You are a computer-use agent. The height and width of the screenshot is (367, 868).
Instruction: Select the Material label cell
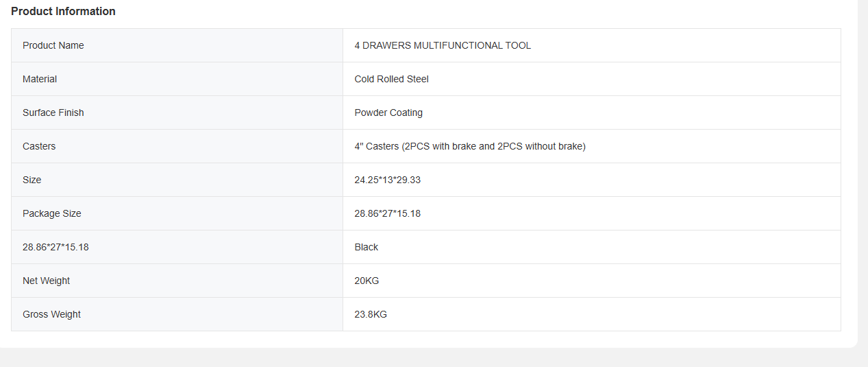[40, 79]
